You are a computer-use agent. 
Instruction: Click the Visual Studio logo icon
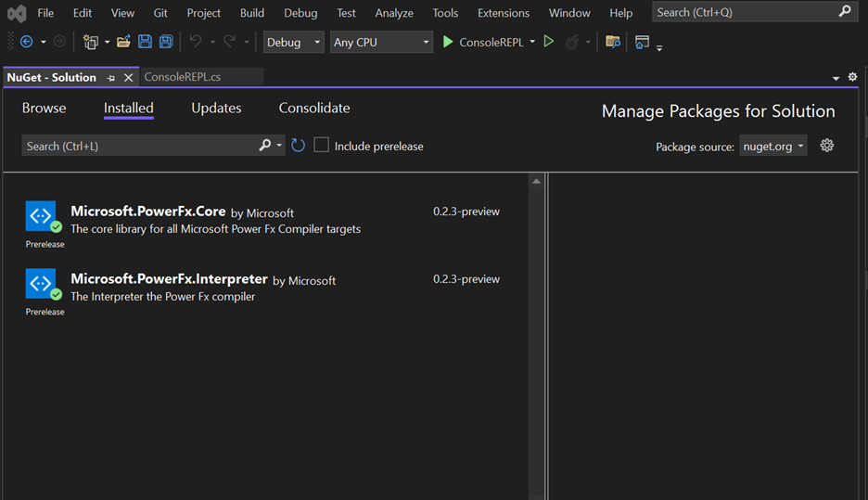(17, 13)
